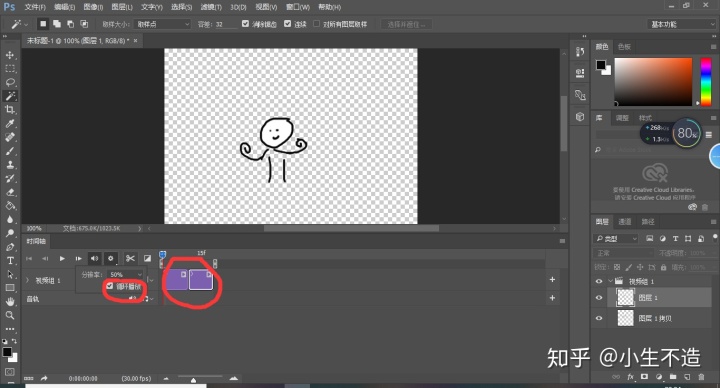The height and width of the screenshot is (388, 720).
Task: Open the timeline settings gear
Action: pos(111,259)
